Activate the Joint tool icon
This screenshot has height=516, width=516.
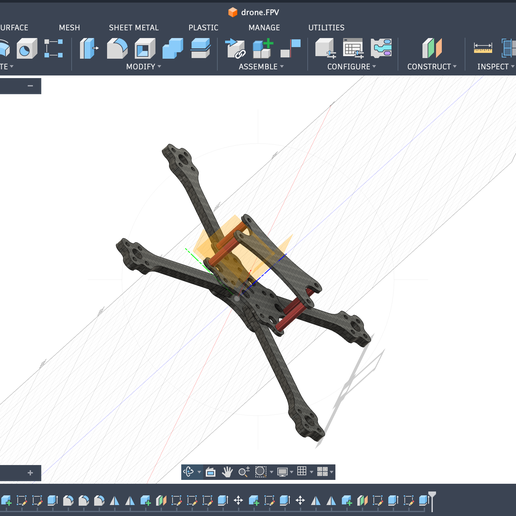click(x=291, y=49)
